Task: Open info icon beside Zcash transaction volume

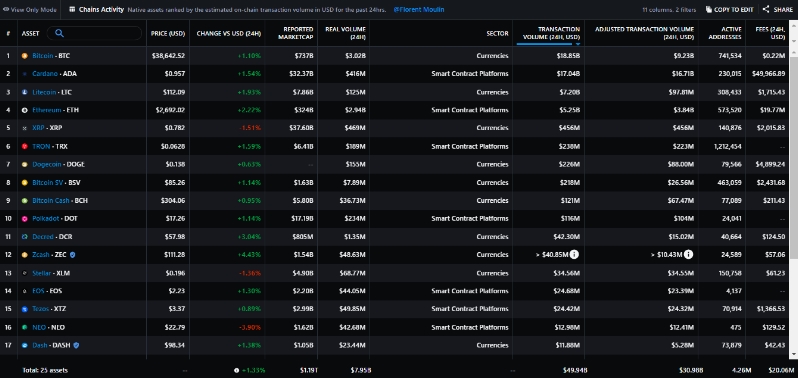Action: coord(574,254)
